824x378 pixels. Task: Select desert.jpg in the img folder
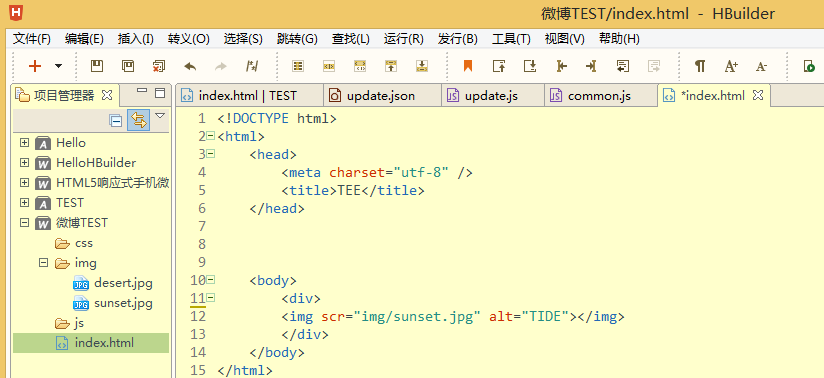click(113, 283)
